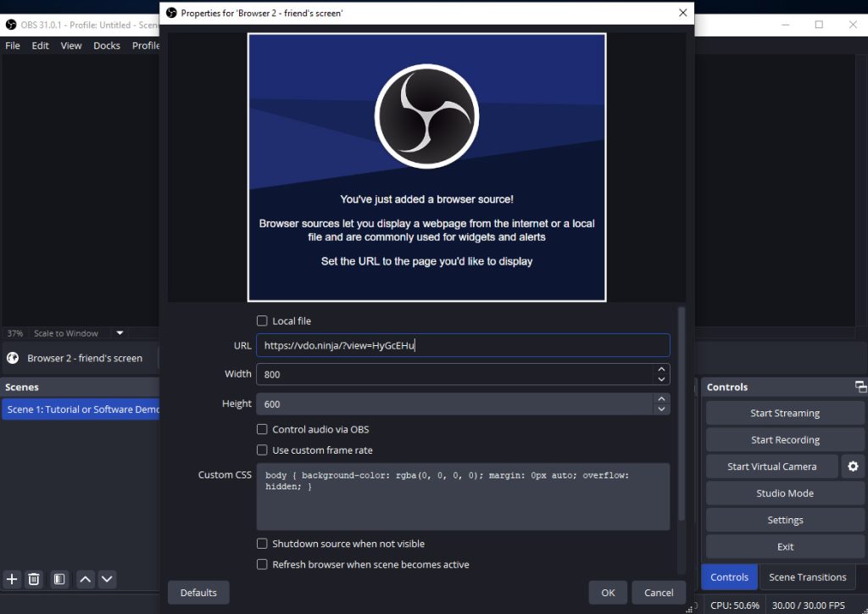Click Start Recording

pyautogui.click(x=785, y=439)
